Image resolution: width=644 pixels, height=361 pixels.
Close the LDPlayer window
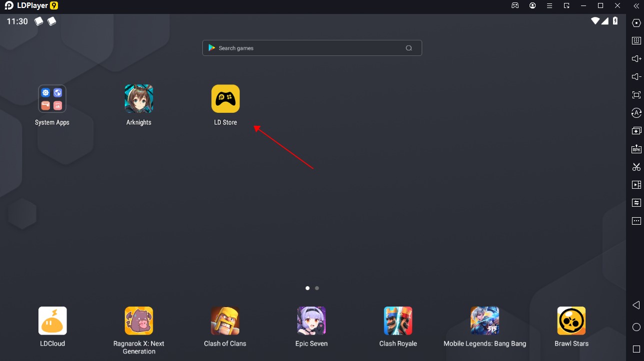[618, 5]
